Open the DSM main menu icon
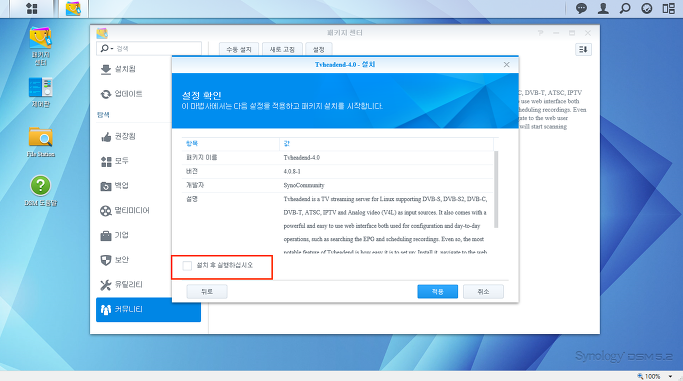 [x=31, y=8]
